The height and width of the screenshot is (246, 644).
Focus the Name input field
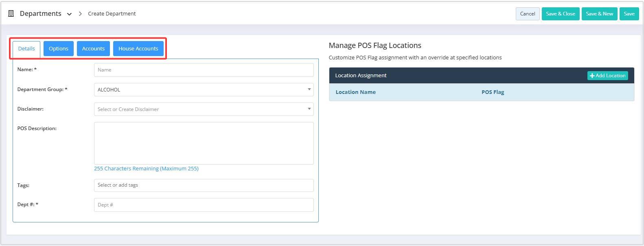[204, 70]
